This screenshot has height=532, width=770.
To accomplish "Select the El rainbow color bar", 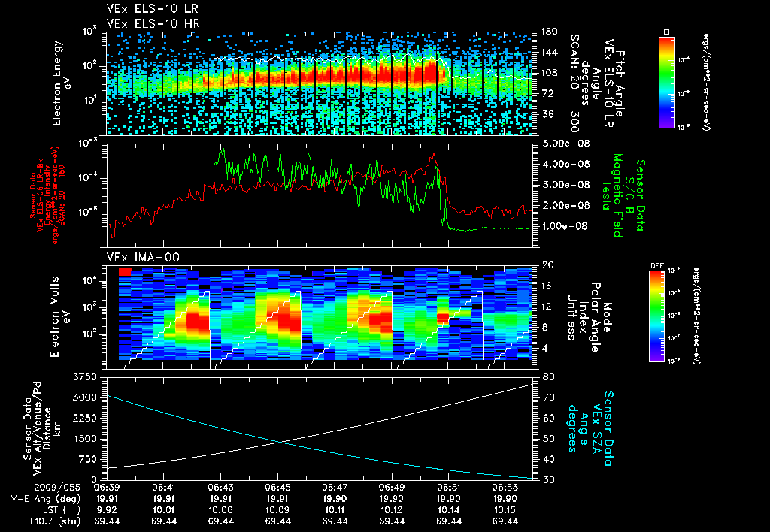I will pos(666,82).
